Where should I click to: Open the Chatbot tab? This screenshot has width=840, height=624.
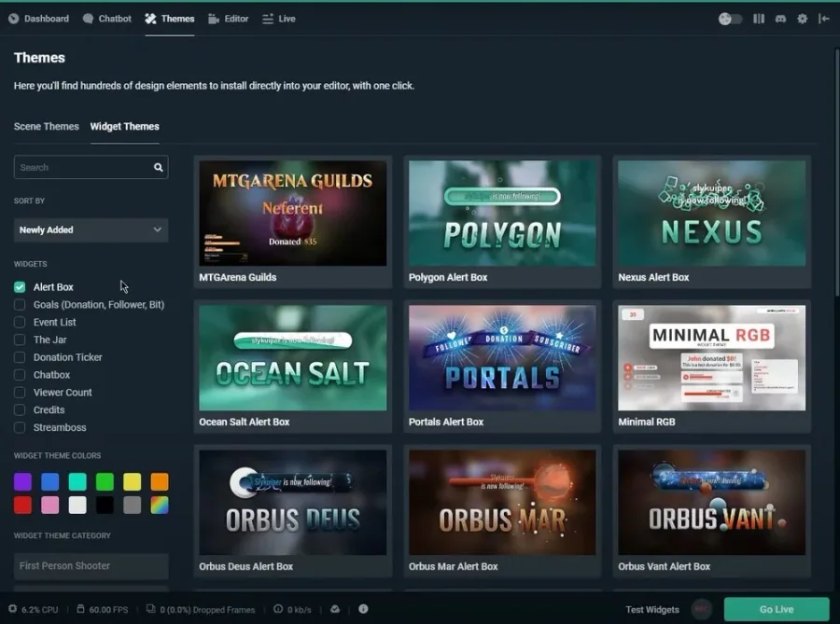(x=107, y=19)
